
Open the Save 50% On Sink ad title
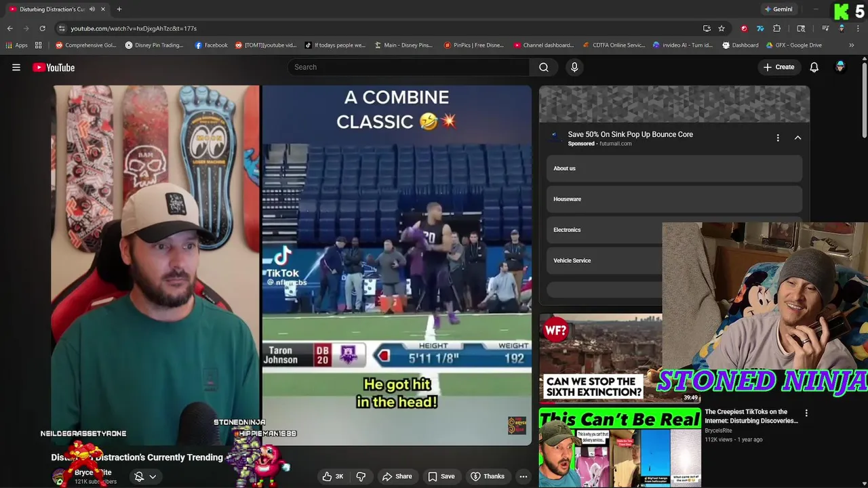pos(630,134)
